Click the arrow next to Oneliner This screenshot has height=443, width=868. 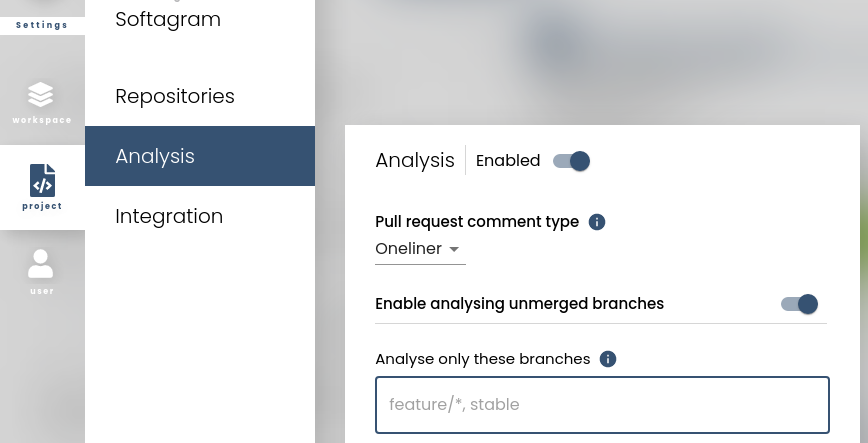pos(454,249)
